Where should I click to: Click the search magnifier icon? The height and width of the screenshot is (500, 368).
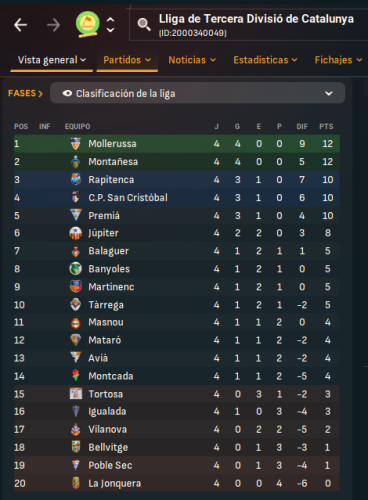[144, 25]
